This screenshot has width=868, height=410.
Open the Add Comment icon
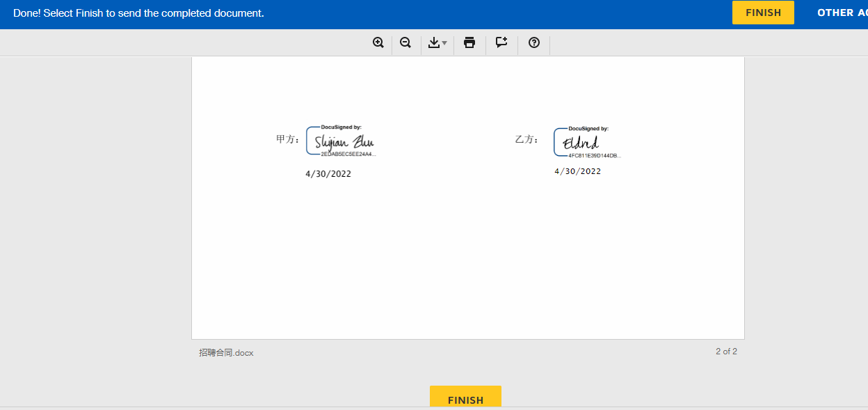[x=501, y=42]
